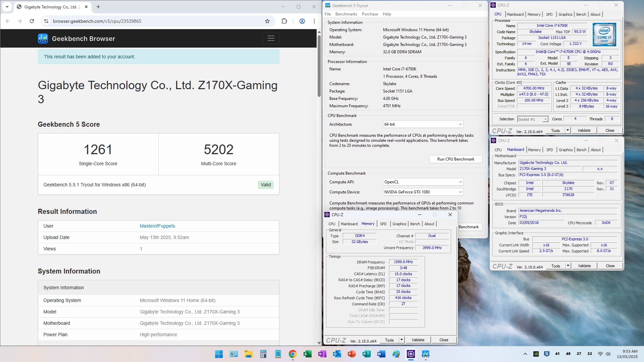Switch to CPU tab in Mainboard CPU-Z window
This screenshot has height=362, width=644.
tap(498, 150)
